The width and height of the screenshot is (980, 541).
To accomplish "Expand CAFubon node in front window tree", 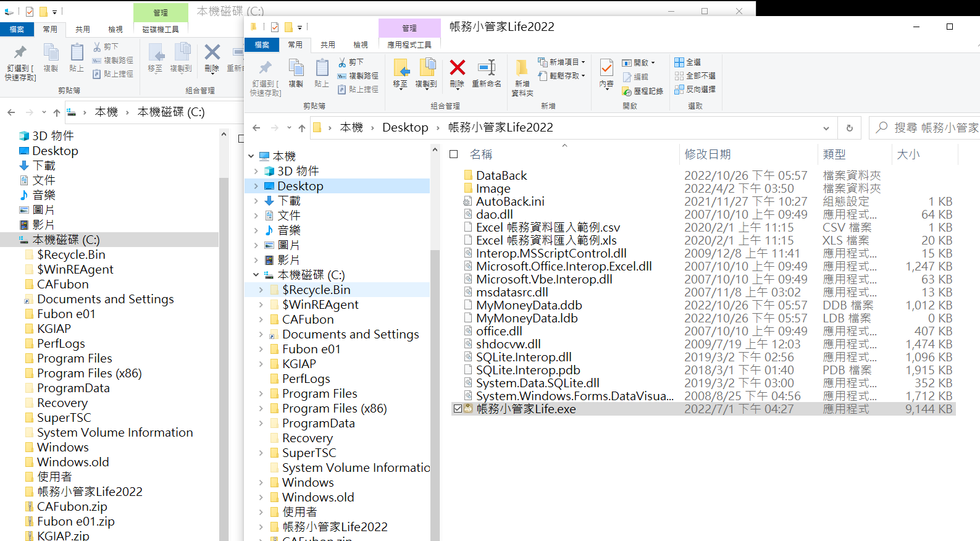I will pyautogui.click(x=261, y=319).
